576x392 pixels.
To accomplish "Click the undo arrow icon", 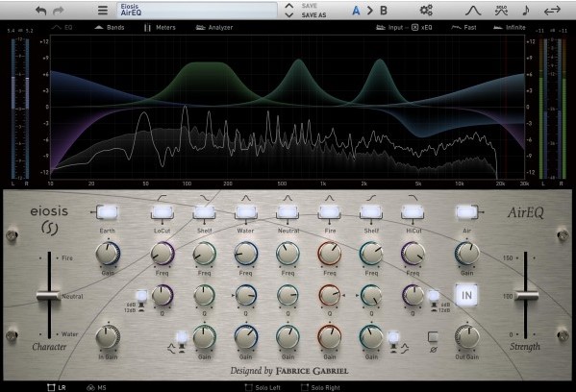I will [x=40, y=11].
